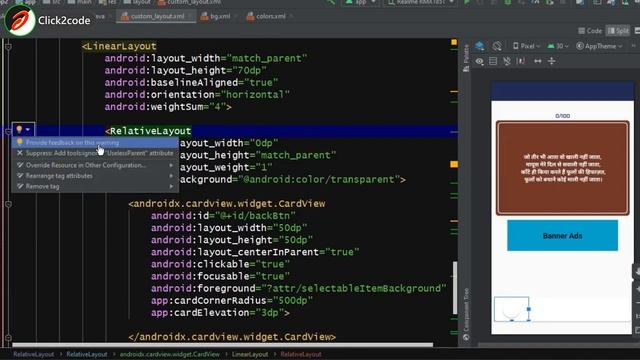
Task: Select androidx.cardview.widget.CardView breadcrumb
Action: pos(169,354)
